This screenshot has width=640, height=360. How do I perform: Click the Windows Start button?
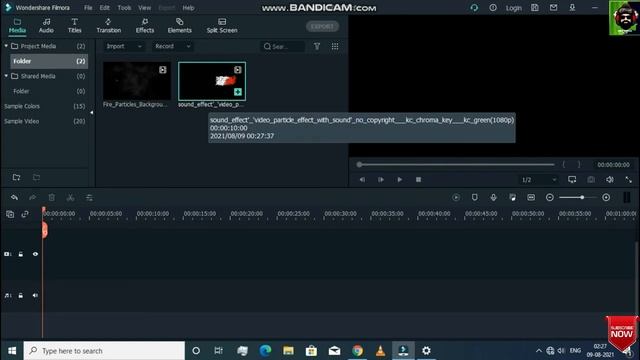pyautogui.click(x=12, y=351)
